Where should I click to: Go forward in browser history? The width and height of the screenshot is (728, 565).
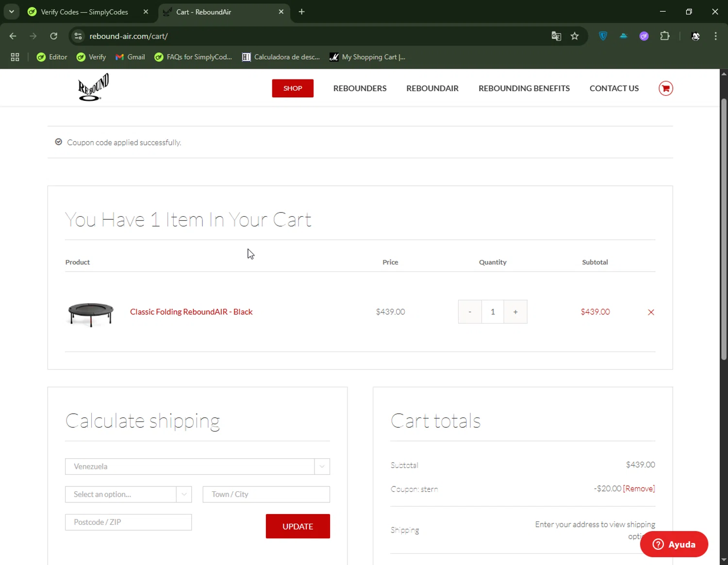(x=33, y=36)
